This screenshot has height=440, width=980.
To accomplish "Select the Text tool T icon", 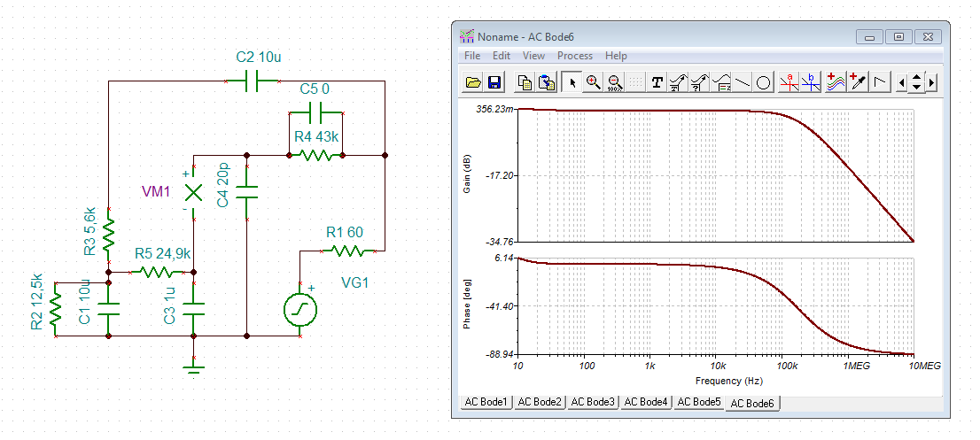I will pyautogui.click(x=657, y=82).
